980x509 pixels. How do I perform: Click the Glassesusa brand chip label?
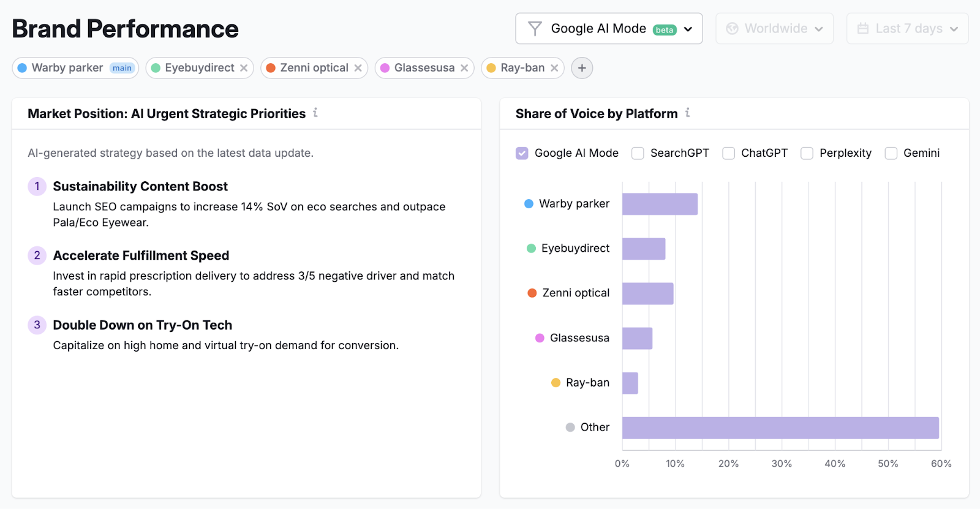(424, 68)
